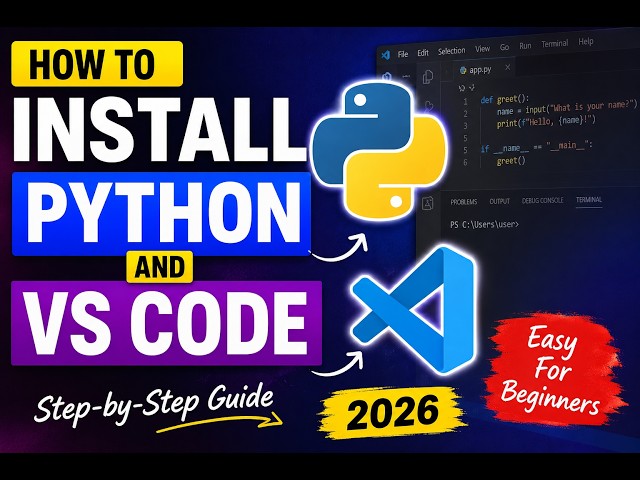The width and height of the screenshot is (640, 480).
Task: Open the Terminal menu in the menu bar
Action: (555, 44)
